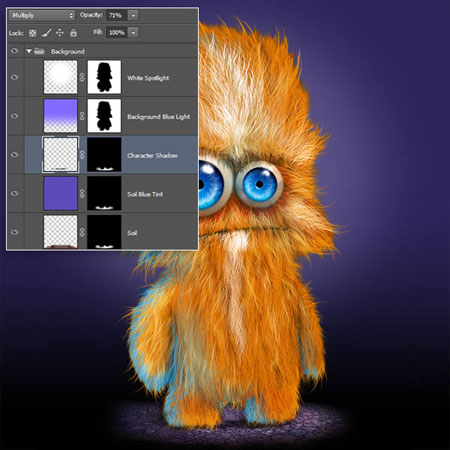Open the Fill slider arrow
The height and width of the screenshot is (450, 450).
(133, 33)
